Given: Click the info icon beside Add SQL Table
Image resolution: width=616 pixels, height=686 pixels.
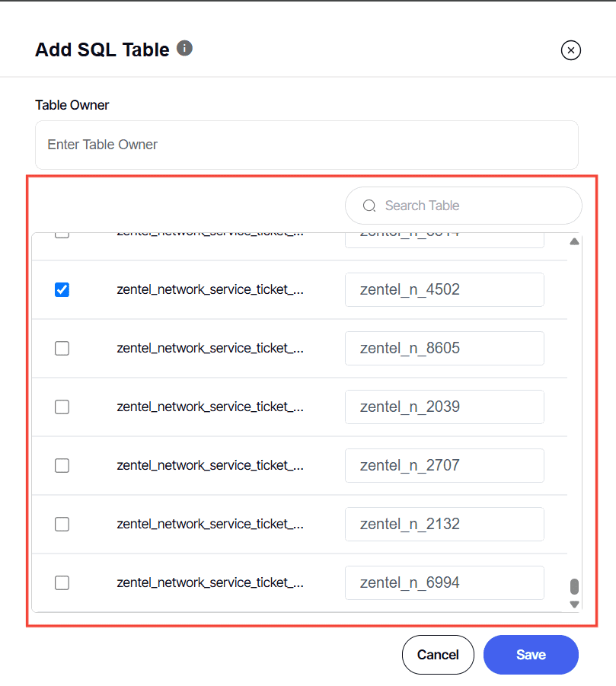Looking at the screenshot, I should tap(184, 48).
